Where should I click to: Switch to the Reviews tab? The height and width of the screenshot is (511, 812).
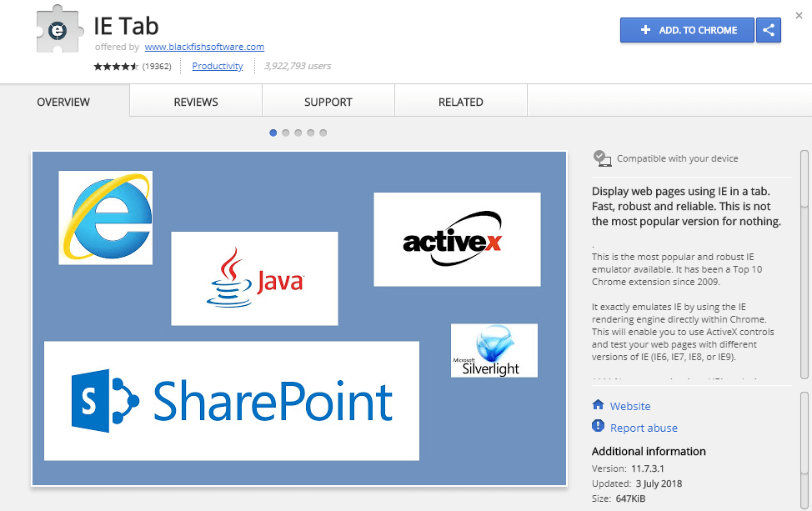pos(196,102)
